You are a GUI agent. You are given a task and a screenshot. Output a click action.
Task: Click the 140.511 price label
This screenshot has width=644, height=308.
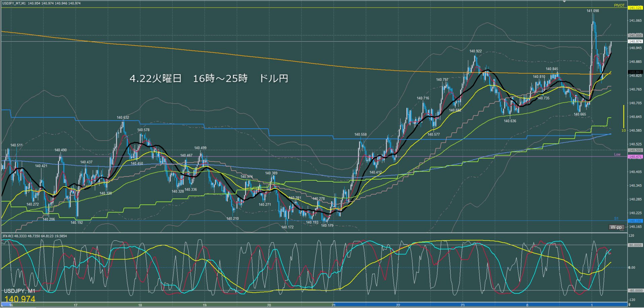point(16,145)
